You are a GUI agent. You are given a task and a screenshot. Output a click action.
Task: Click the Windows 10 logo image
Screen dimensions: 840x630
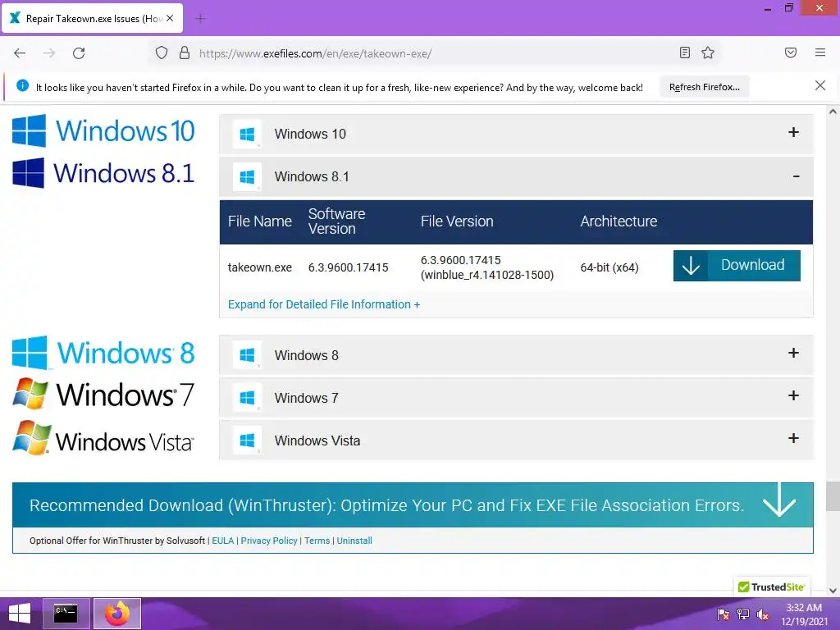click(103, 130)
